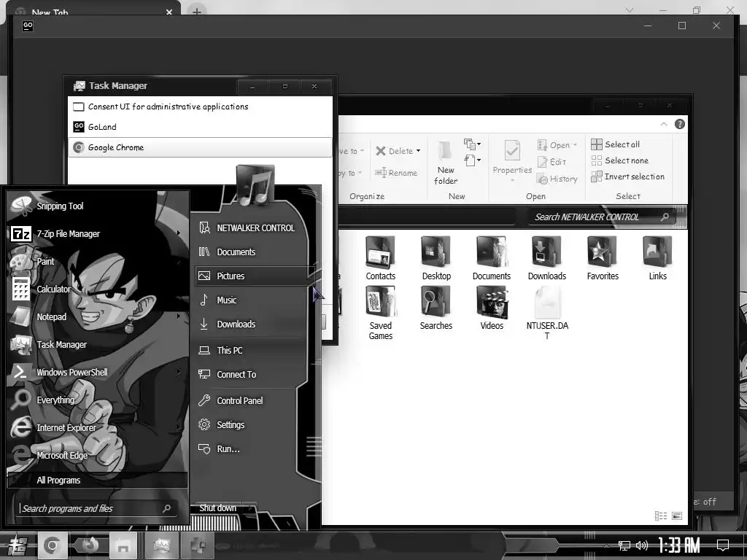The image size is (747, 560).
Task: Launch 7-Zip File Manager
Action: pos(68,234)
